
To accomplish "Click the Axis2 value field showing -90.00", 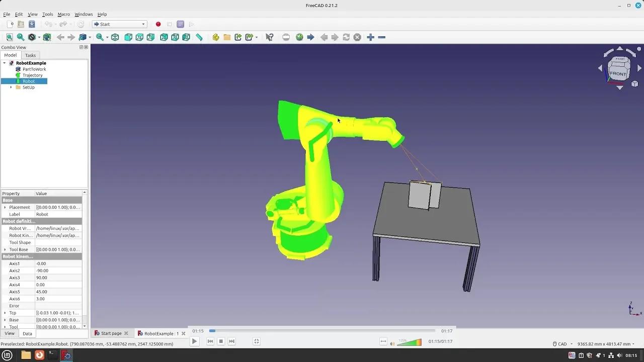I will tap(57, 270).
